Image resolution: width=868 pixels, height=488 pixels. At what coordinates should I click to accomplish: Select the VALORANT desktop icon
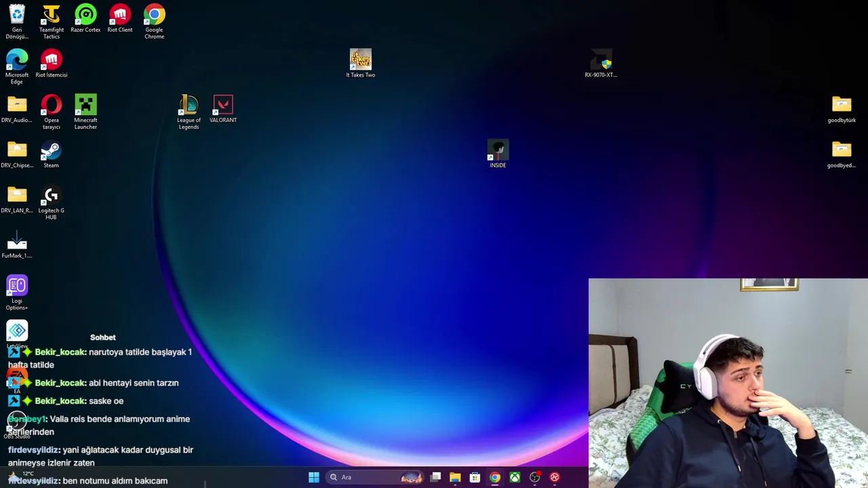pos(223,109)
